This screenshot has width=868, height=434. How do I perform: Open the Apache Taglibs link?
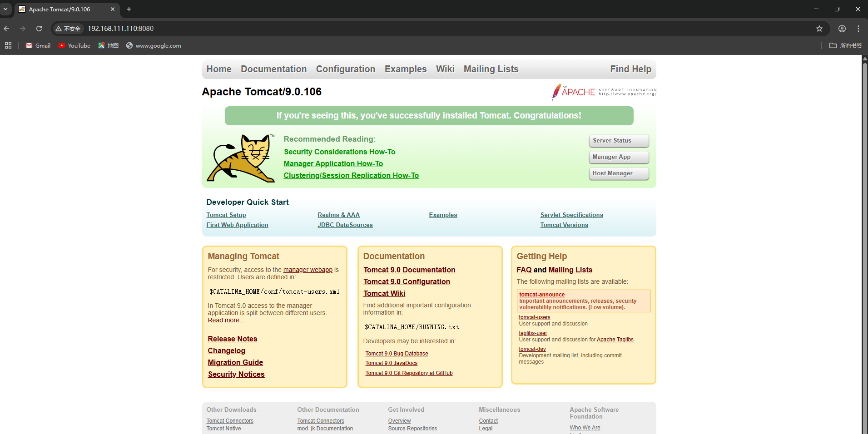pyautogui.click(x=615, y=340)
